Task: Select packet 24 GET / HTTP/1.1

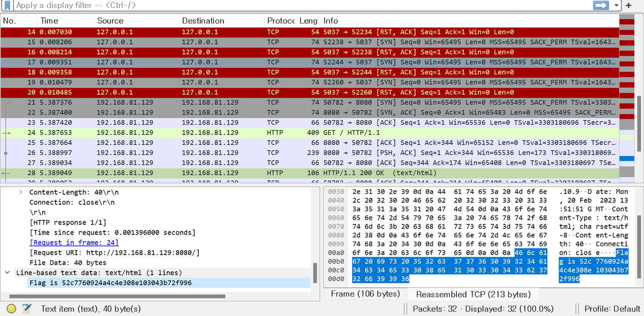Action: [x=309, y=133]
